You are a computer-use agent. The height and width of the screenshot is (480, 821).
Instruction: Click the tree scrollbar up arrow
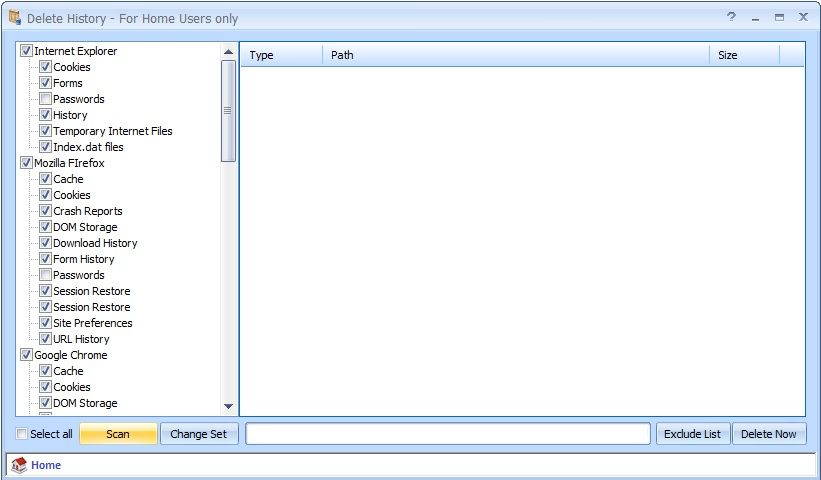click(x=228, y=51)
